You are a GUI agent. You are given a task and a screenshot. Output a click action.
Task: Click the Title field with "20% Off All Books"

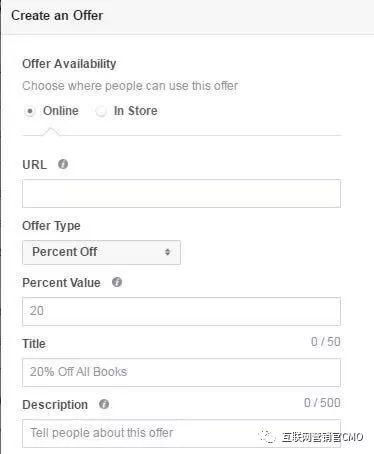[181, 372]
